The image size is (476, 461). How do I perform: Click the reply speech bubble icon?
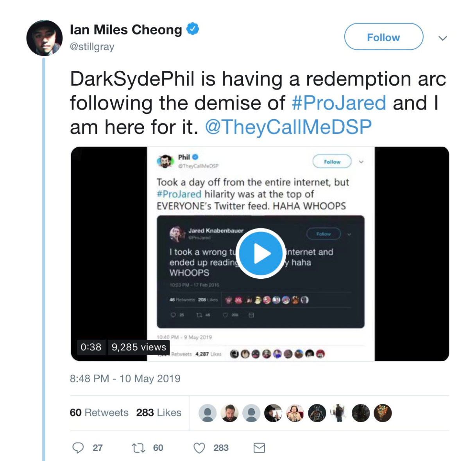click(x=78, y=448)
